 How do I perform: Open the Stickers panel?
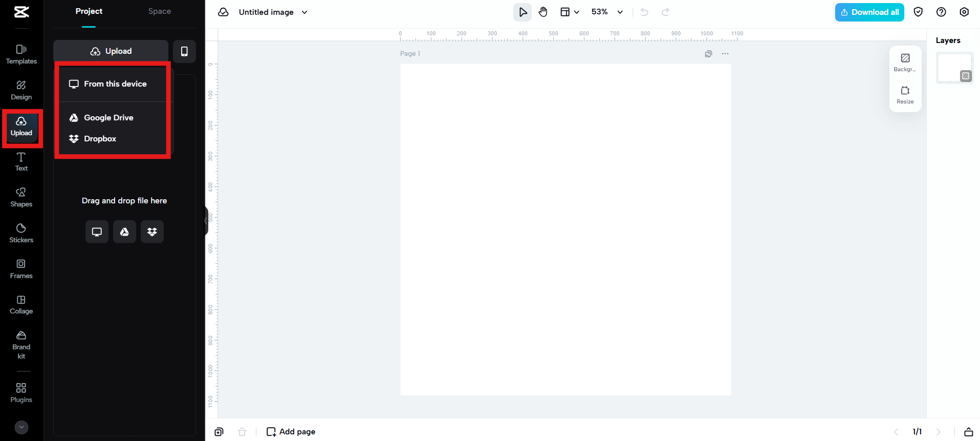(x=21, y=233)
